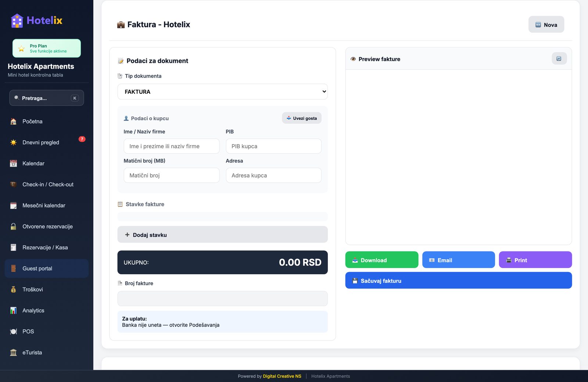Viewport: 588px width, 382px height.
Task: Click the Hotelix Apartments sidebar heading
Action: click(41, 67)
